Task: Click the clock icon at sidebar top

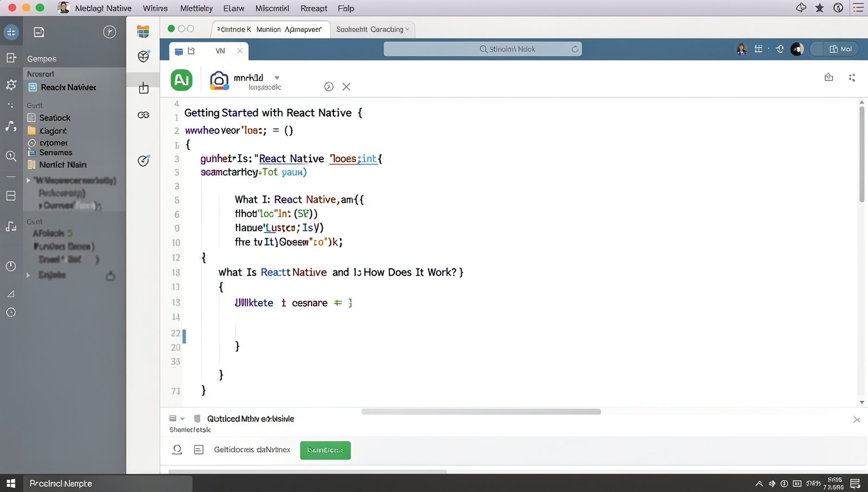Action: (110, 32)
